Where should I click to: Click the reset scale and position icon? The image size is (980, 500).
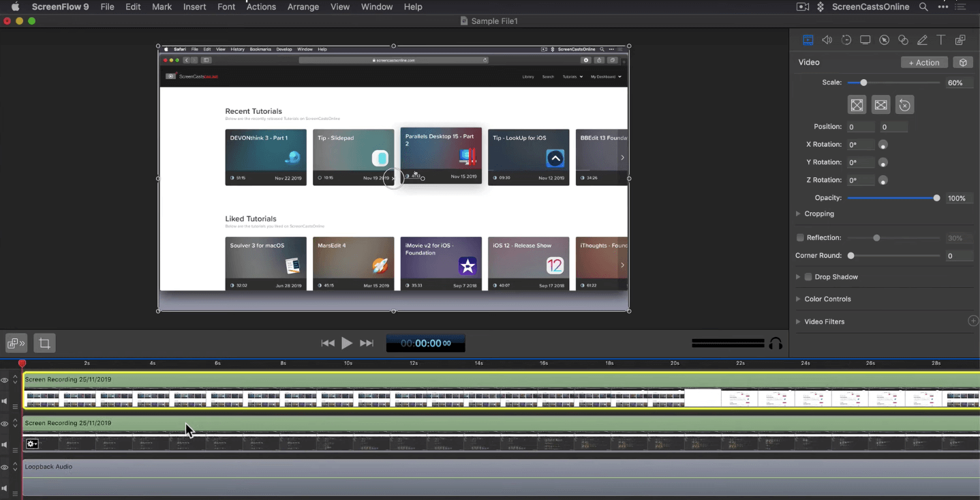coord(904,105)
